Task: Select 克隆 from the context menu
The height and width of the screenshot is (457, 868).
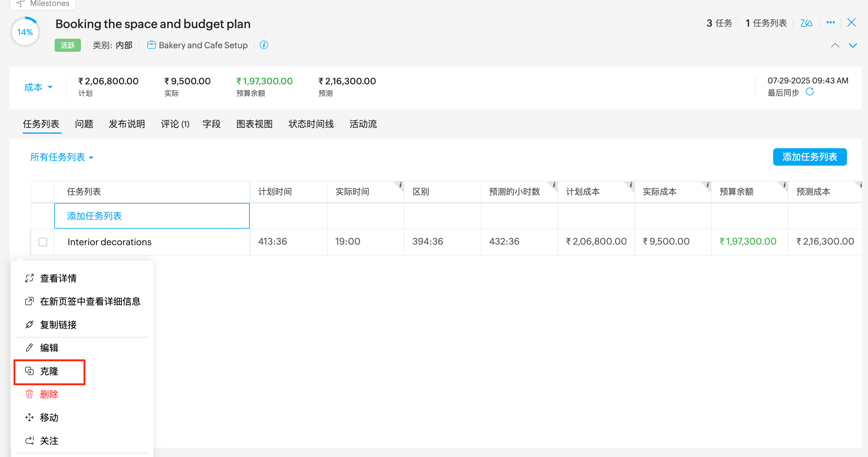Action: [x=49, y=371]
